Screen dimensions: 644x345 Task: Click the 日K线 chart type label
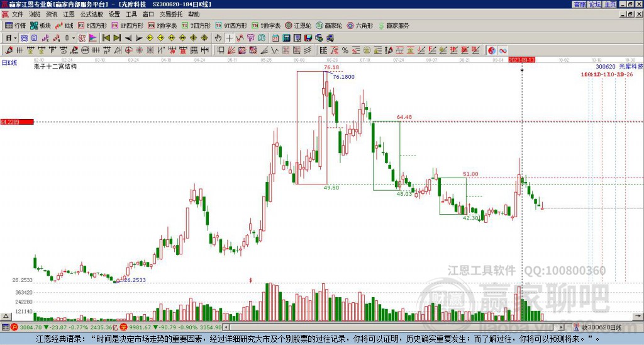pyautogui.click(x=9, y=63)
